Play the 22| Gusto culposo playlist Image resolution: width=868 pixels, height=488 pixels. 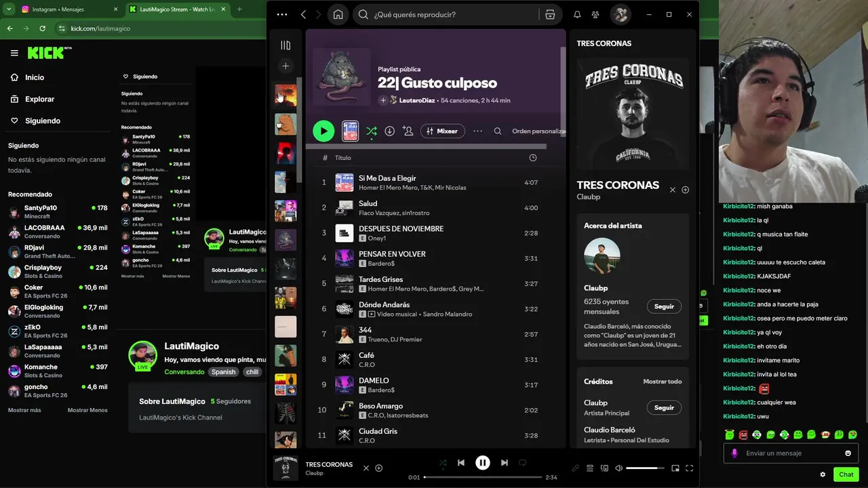tap(323, 131)
